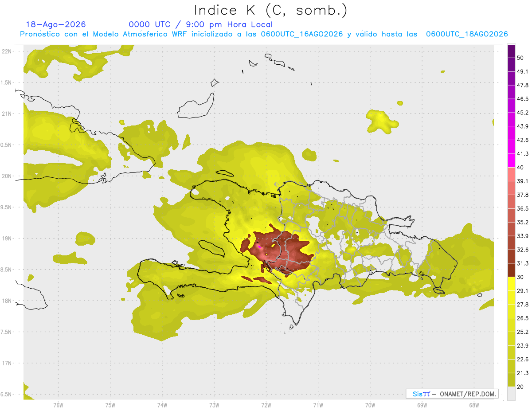The width and height of the screenshot is (532, 411).
Task: Click the '31.3' color scale label
Action: (523, 263)
